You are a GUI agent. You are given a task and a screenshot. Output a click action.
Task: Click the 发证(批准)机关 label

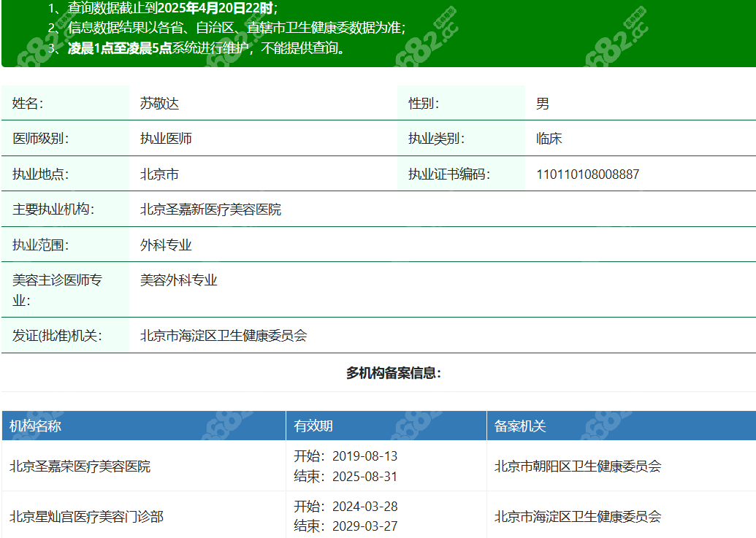click(57, 336)
